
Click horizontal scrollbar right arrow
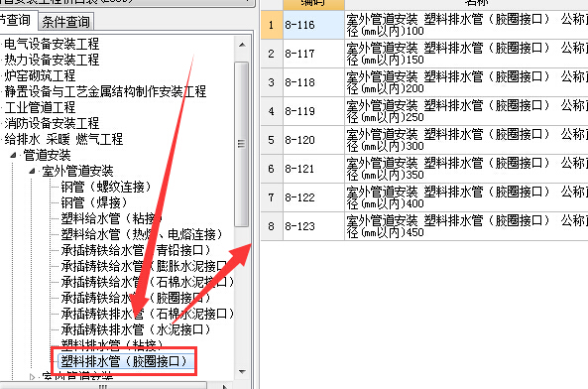[x=224, y=386]
